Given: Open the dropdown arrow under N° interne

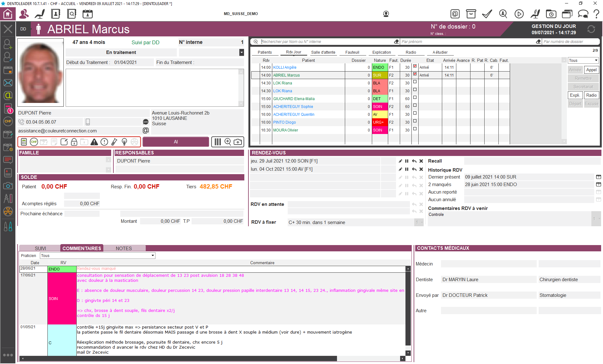Looking at the screenshot, I should coord(241,52).
